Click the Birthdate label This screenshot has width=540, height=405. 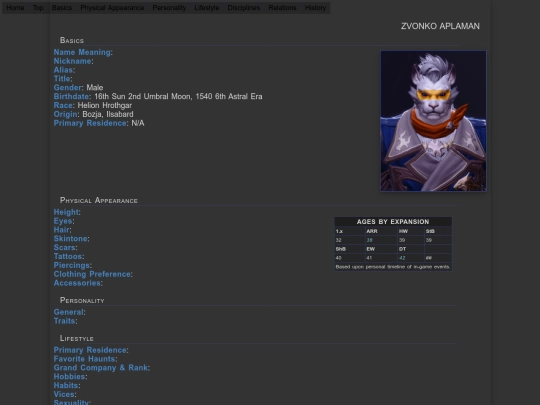pyautogui.click(x=71, y=97)
